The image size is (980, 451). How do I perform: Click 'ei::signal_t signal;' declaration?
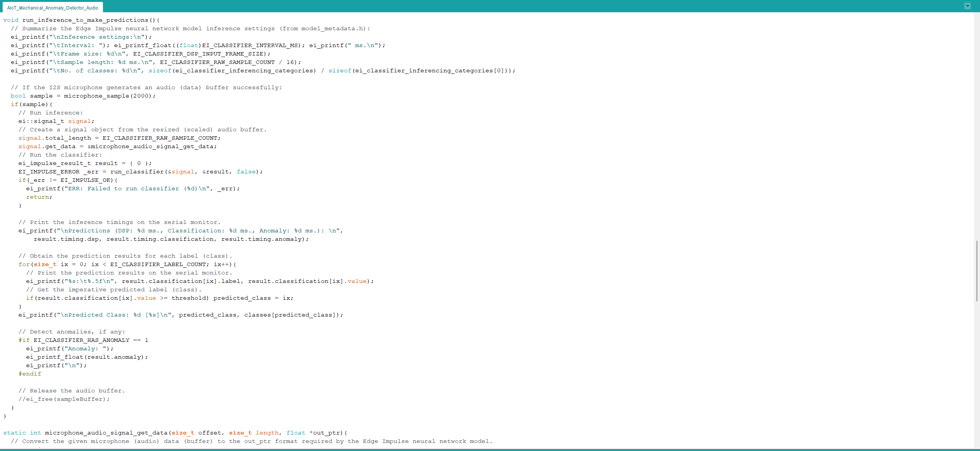[56, 121]
